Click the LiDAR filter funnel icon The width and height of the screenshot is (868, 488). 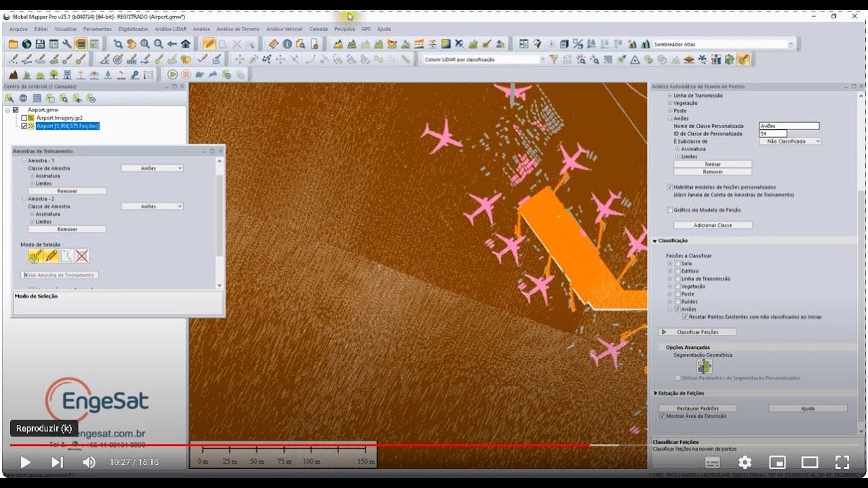point(553,60)
